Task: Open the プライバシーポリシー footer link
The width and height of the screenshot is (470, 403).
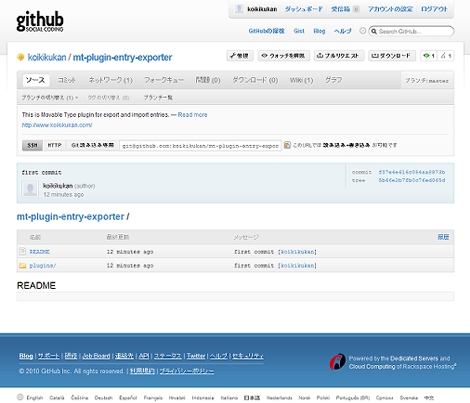Action: click(x=187, y=371)
